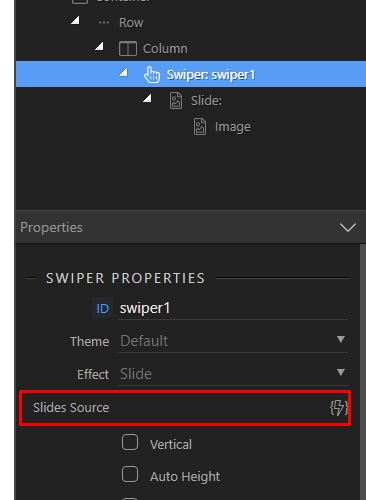
Task: Click the Swiper hand icon in tree
Action: click(152, 74)
